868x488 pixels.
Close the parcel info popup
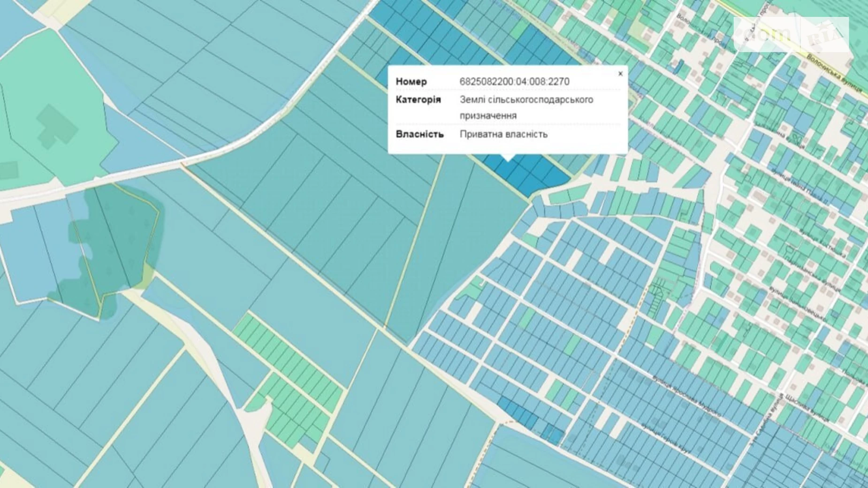(620, 74)
